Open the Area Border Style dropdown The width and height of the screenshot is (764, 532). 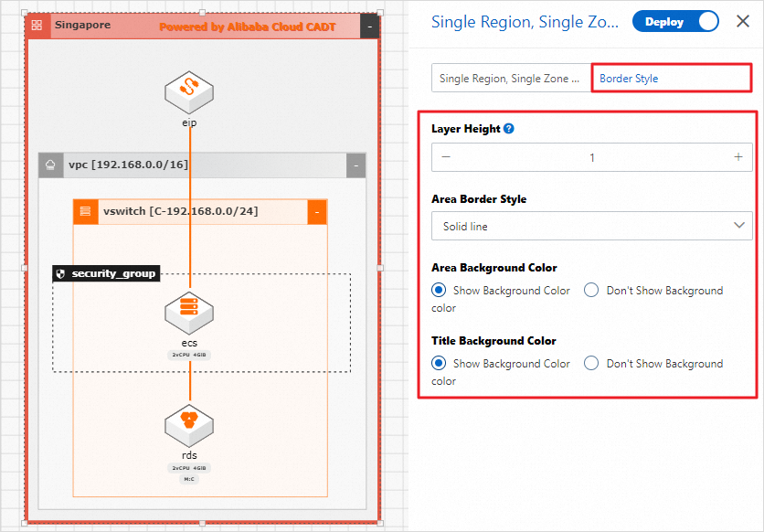click(592, 226)
